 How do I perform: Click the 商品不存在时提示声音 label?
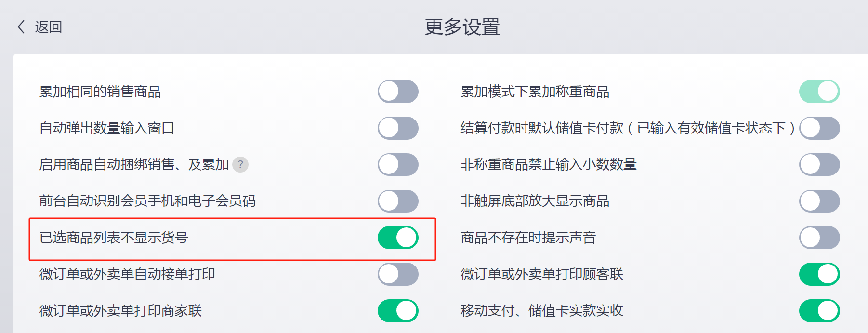pos(528,238)
